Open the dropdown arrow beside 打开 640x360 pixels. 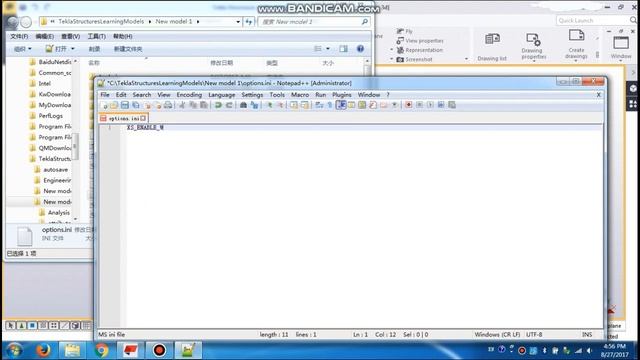tap(73, 49)
